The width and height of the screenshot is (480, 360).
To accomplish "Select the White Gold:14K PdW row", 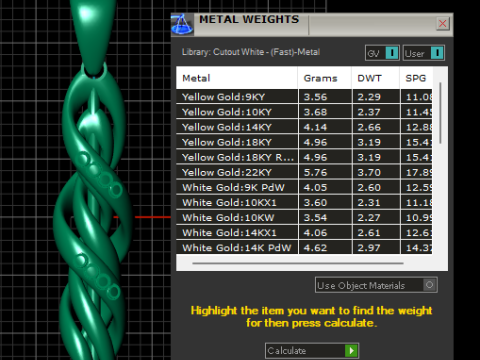I will [x=304, y=247].
